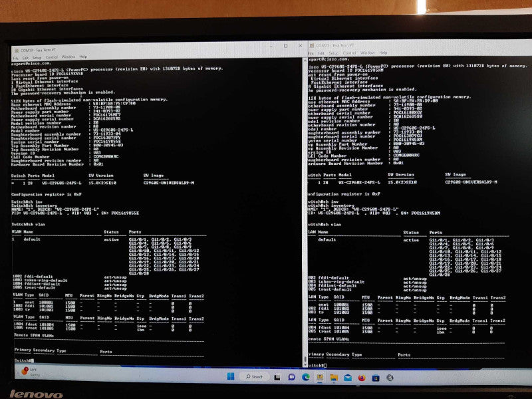The height and width of the screenshot is (399, 532).
Task: Launch Microsoft Edge from the taskbar
Action: [x=306, y=377]
